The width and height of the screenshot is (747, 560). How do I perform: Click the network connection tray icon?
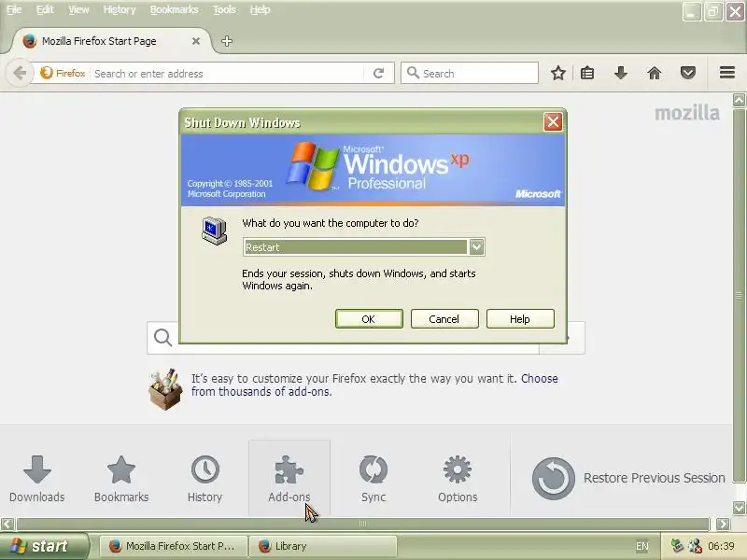click(695, 546)
